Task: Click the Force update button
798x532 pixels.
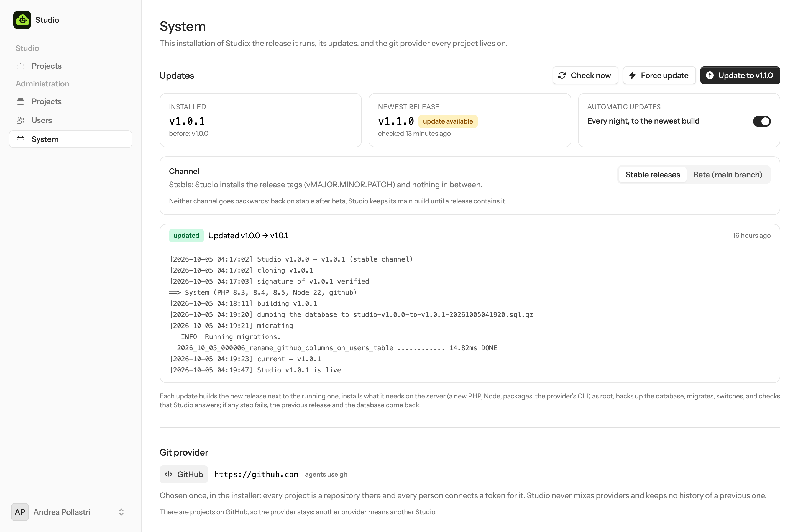Action: 659,75
